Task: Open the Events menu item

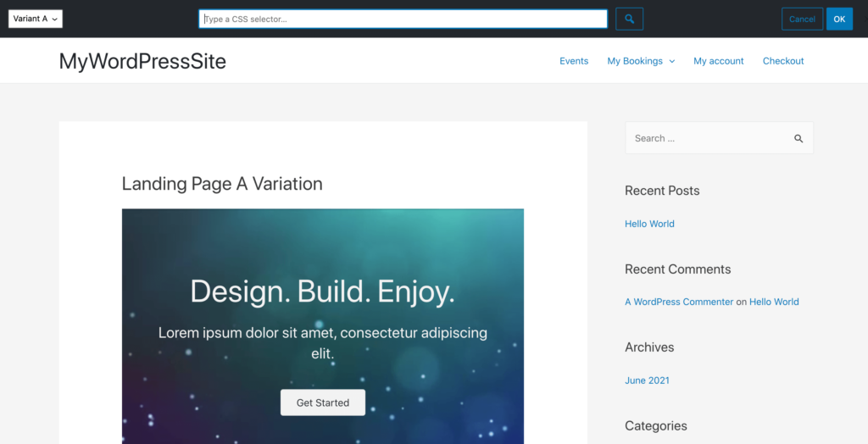Action: coord(574,61)
